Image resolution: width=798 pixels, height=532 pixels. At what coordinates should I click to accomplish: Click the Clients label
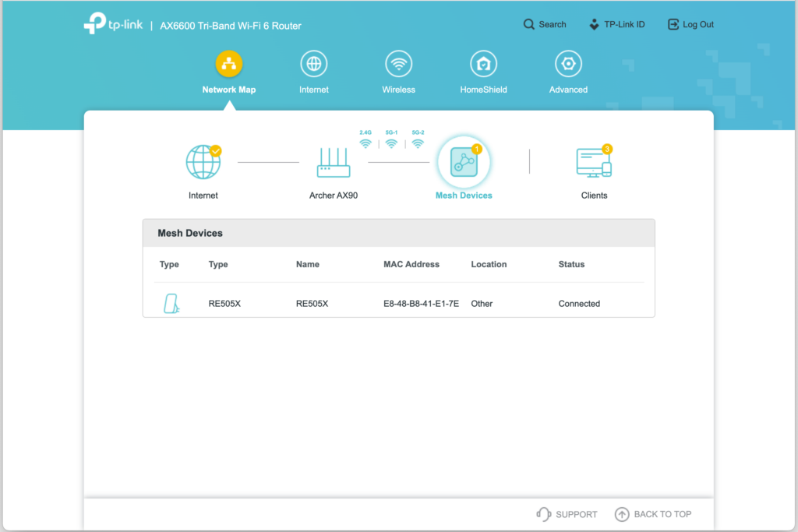coord(594,196)
